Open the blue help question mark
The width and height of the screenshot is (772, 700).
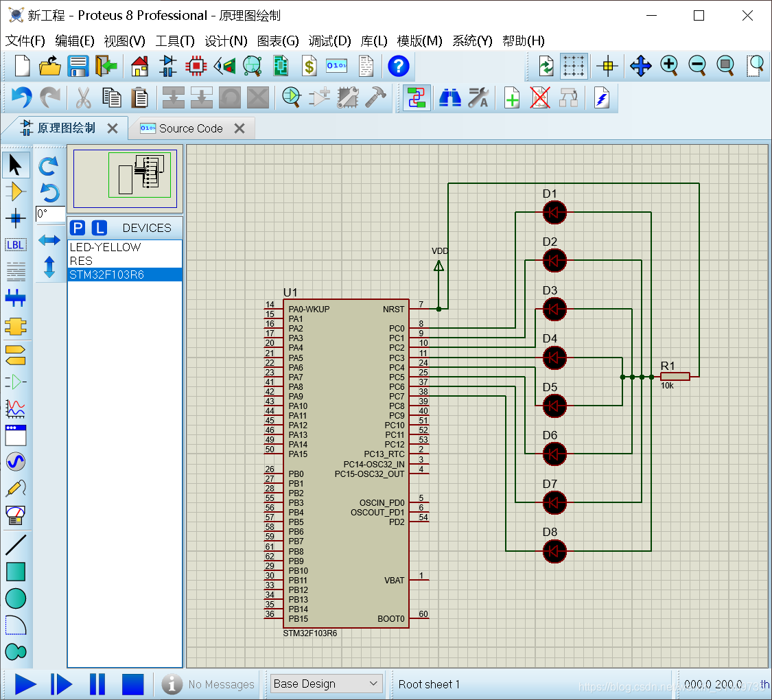(398, 66)
